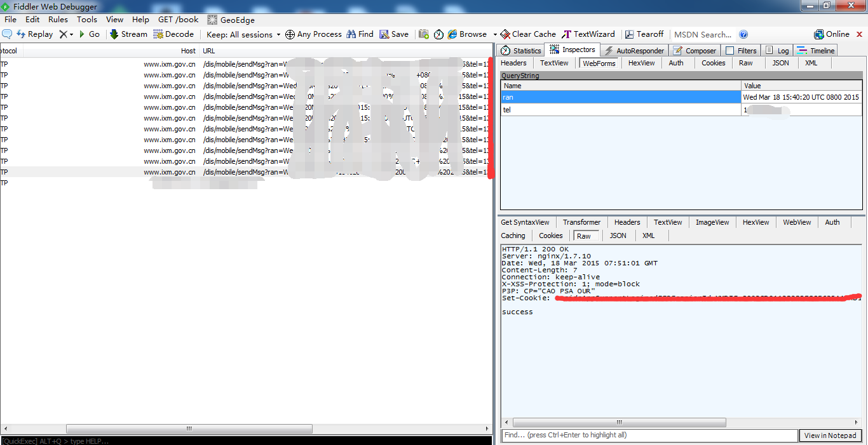Launch the browser via the Browse button
868x445 pixels.
(x=467, y=34)
